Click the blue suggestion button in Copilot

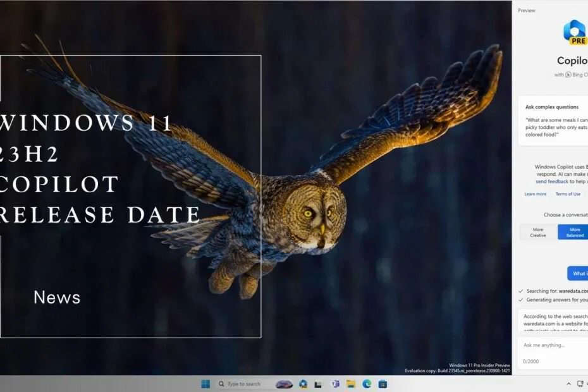click(x=579, y=273)
